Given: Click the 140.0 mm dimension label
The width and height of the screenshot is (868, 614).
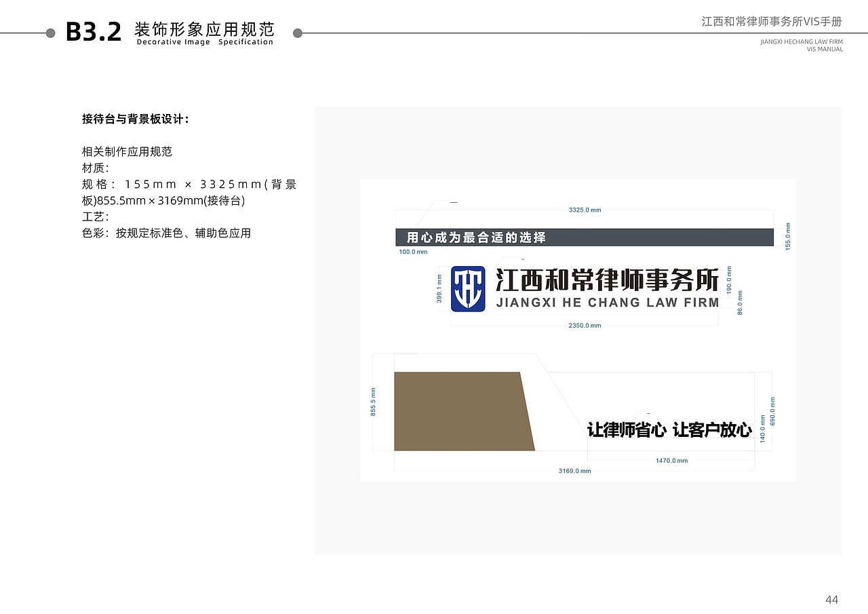Looking at the screenshot, I should click(762, 429).
